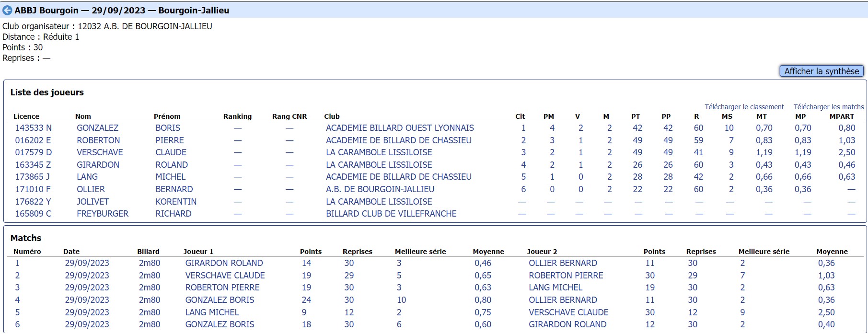Select player name ROBERTON in players list
Image resolution: width=868 pixels, height=334 pixels.
point(98,140)
